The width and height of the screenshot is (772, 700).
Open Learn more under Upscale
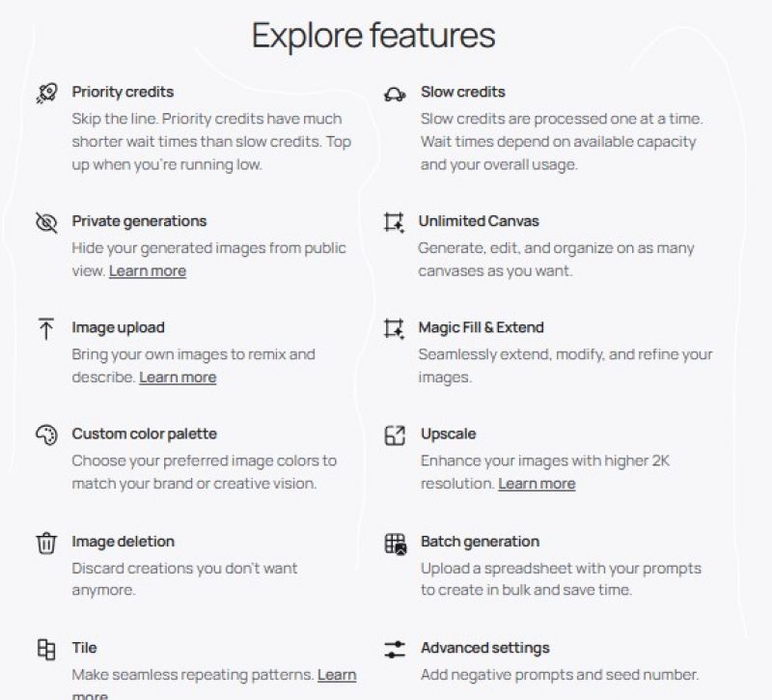click(537, 484)
